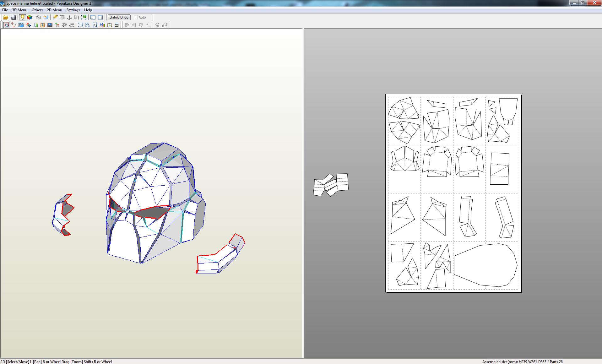Click the gray panel size icon
This screenshot has height=364, width=602.
tap(77, 17)
